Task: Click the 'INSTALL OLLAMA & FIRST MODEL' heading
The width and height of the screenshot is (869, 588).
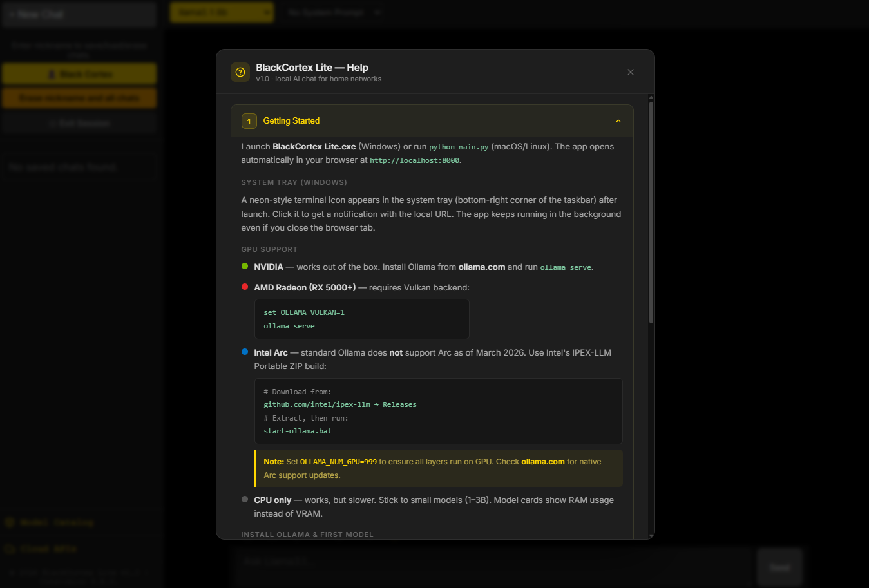Action: click(x=307, y=535)
